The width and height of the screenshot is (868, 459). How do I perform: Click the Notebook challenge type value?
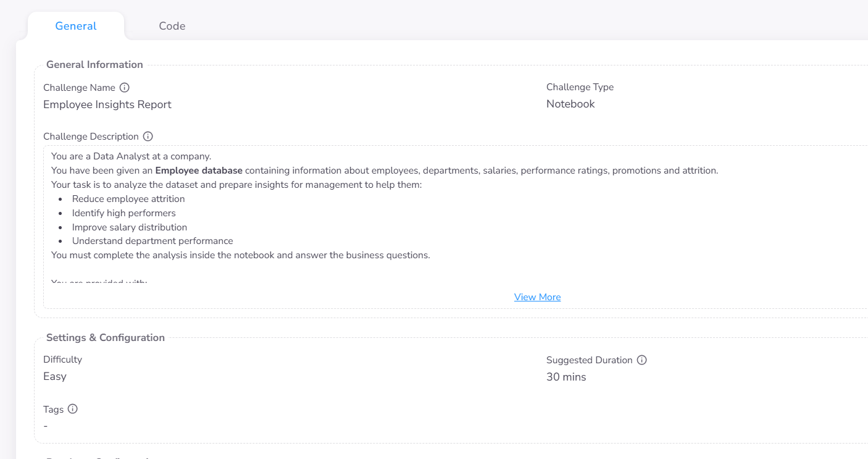[570, 104]
